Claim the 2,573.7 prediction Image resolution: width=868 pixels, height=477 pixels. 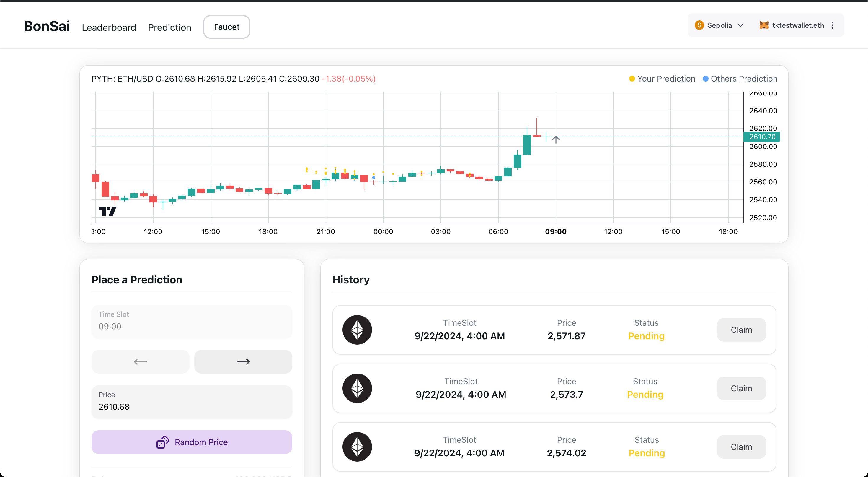click(x=741, y=388)
